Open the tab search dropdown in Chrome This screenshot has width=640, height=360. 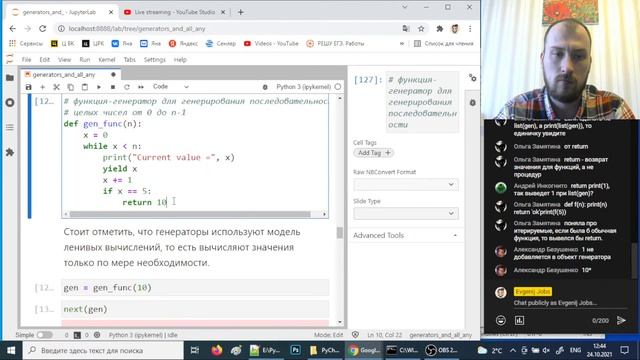tap(404, 7)
